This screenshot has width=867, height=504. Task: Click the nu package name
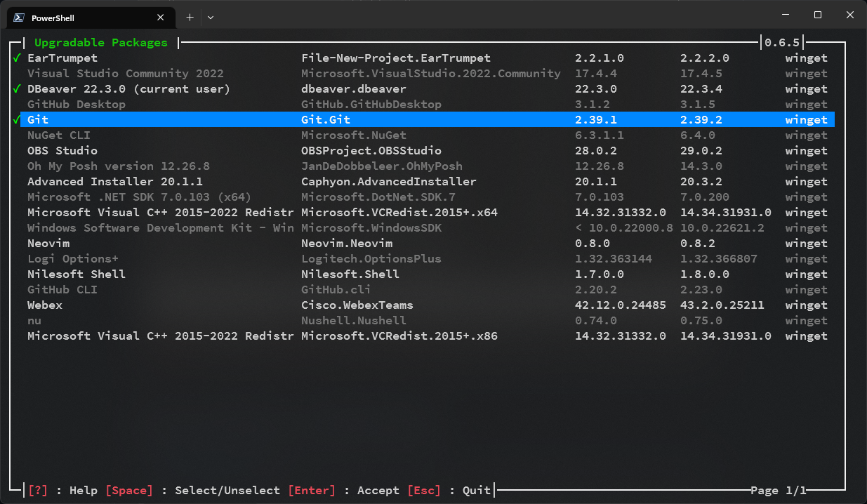[34, 321]
